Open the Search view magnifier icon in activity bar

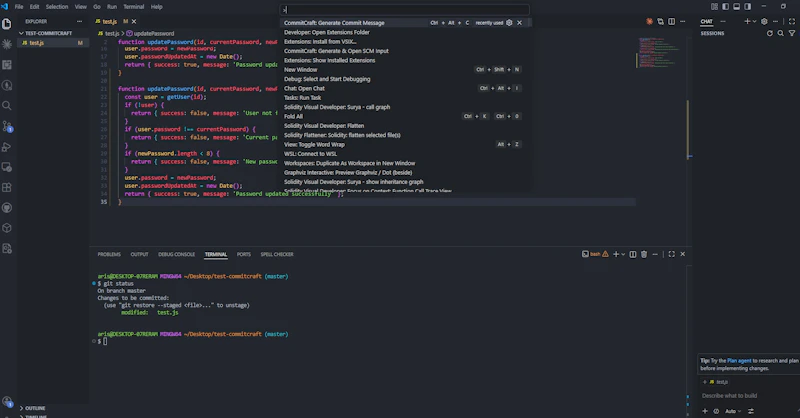tap(7, 106)
